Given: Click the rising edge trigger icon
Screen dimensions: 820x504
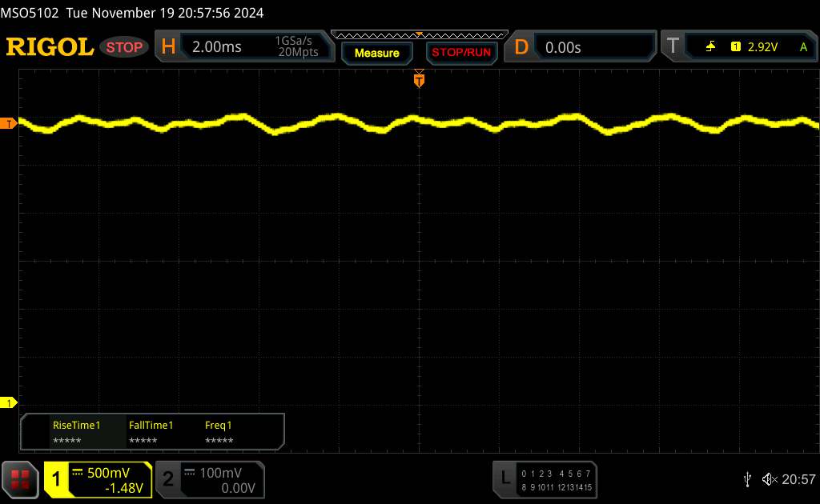Looking at the screenshot, I should [710, 47].
